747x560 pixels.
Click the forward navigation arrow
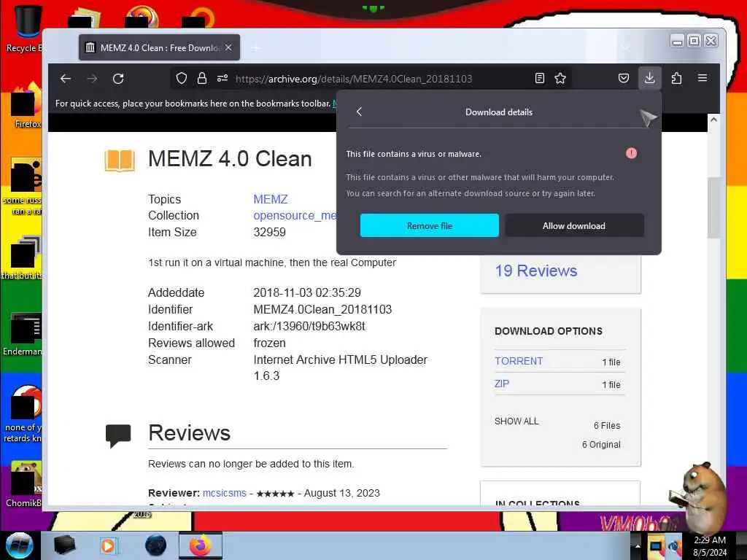tap(92, 79)
